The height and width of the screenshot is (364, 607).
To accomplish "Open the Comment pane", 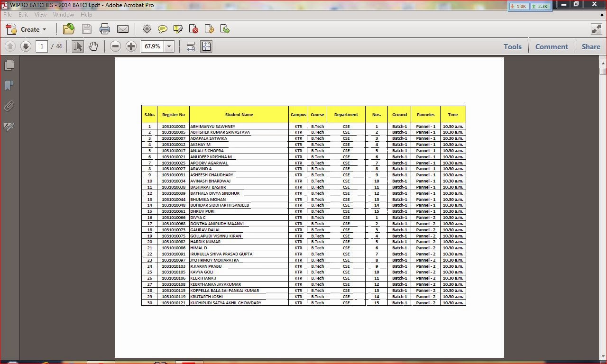I will [551, 46].
